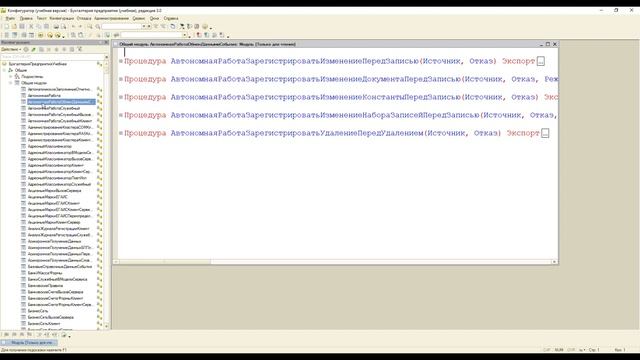This screenshot has width=640, height=360.
Task: Click the configuration tree scroll down arrow
Action: [x=107, y=327]
